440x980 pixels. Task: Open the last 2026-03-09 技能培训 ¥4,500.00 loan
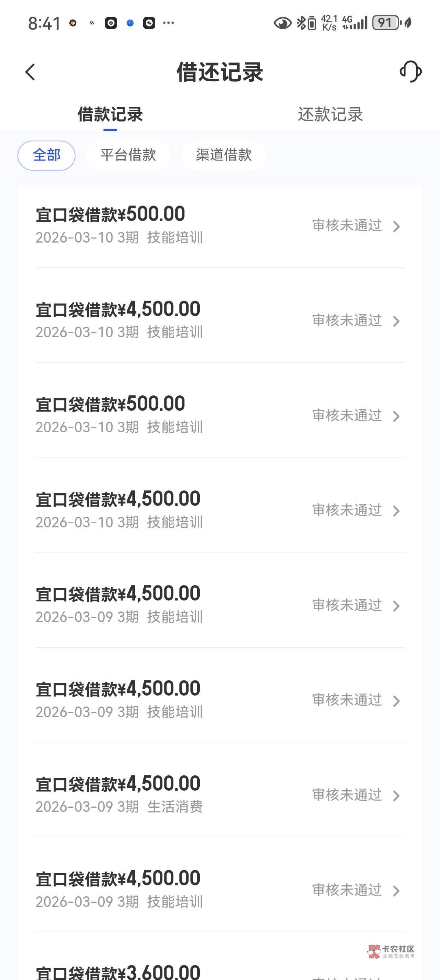pyautogui.click(x=220, y=890)
